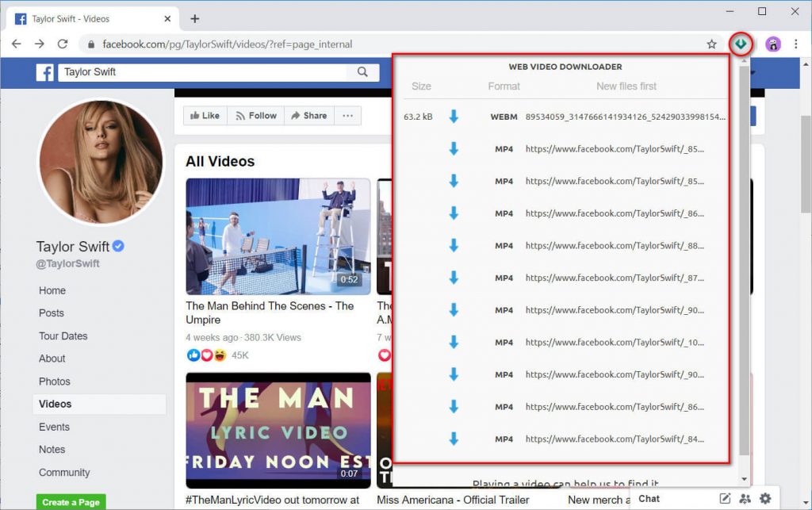Go forward in browser history
The height and width of the screenshot is (510, 812).
[x=40, y=44]
